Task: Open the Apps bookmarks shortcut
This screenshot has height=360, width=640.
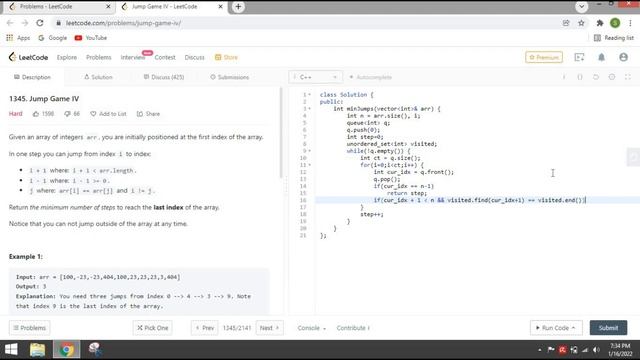Action: pyautogui.click(x=18, y=38)
